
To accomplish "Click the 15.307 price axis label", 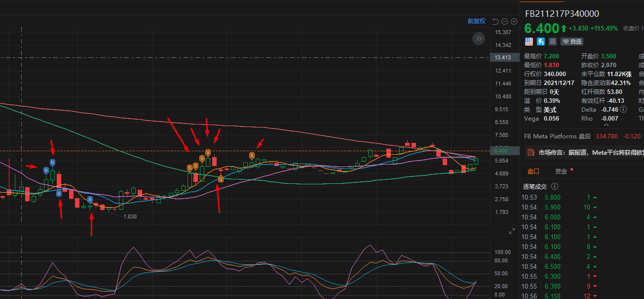I will [x=502, y=32].
